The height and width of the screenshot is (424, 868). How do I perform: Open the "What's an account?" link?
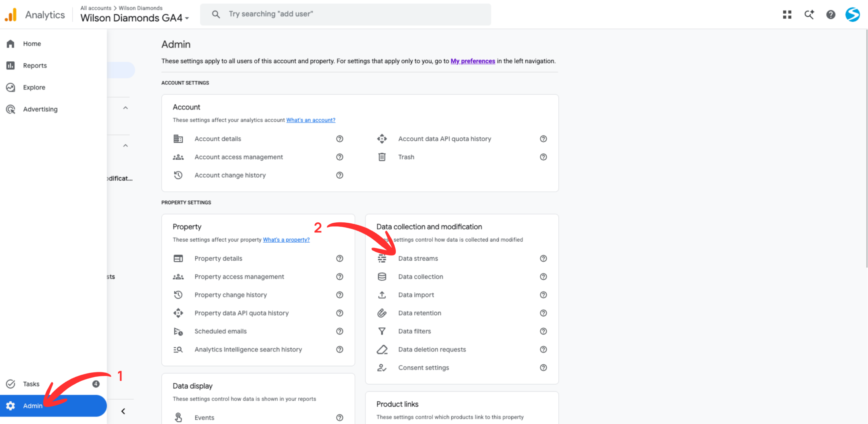pyautogui.click(x=311, y=120)
